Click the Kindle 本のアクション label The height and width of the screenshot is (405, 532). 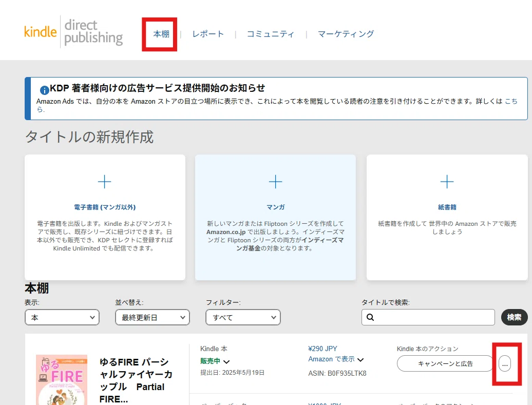click(427, 349)
